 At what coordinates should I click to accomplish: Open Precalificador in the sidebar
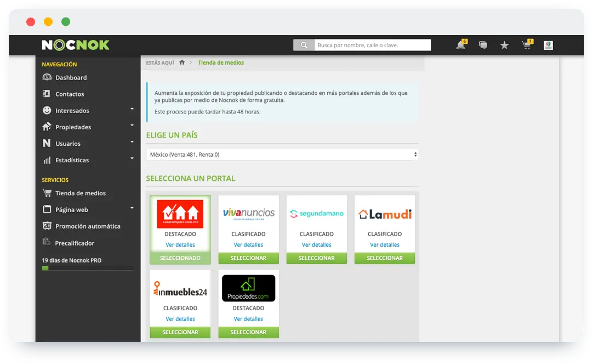75,243
